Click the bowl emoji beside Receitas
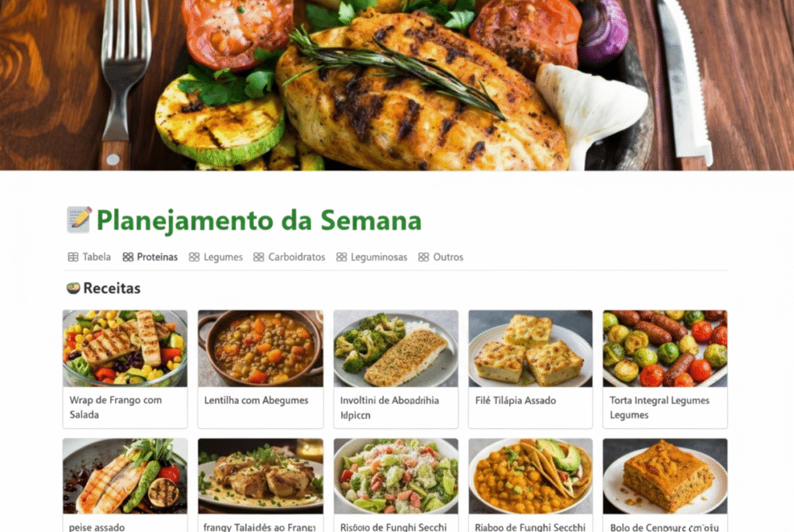The height and width of the screenshot is (532, 794). 74,288
